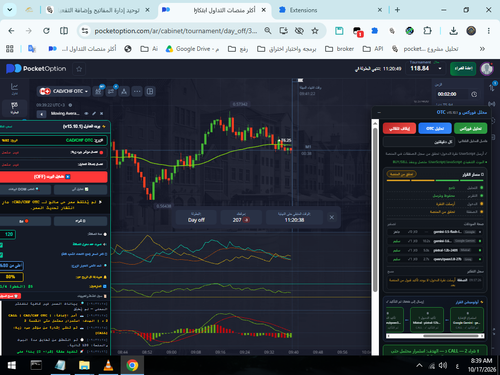
Task: Open the tournaments trophy sidebar icon
Action: [14, 108]
